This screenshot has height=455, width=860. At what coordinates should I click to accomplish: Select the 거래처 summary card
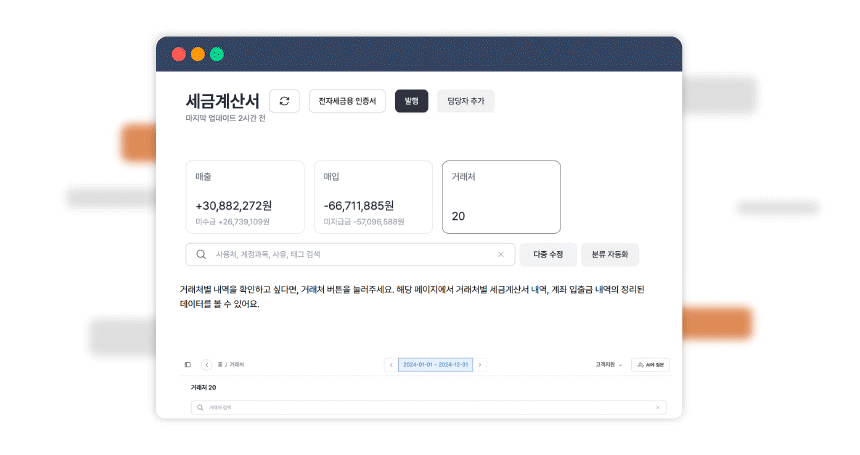[501, 197]
